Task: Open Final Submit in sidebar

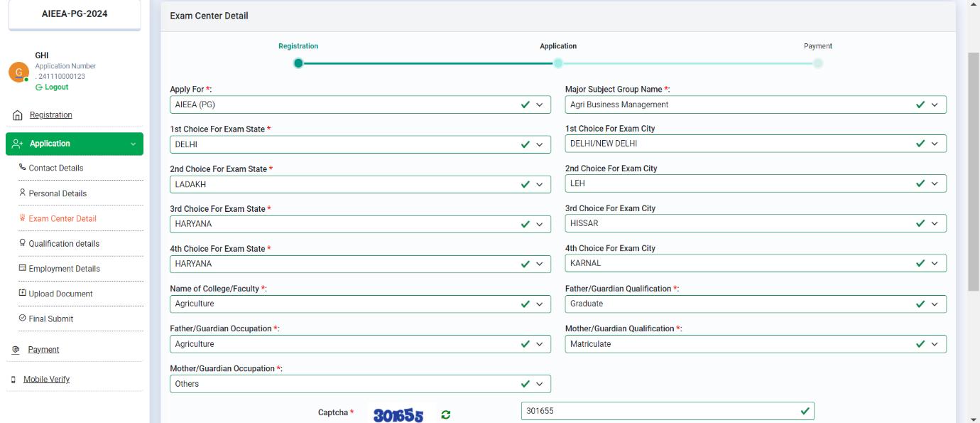Action: (x=51, y=318)
